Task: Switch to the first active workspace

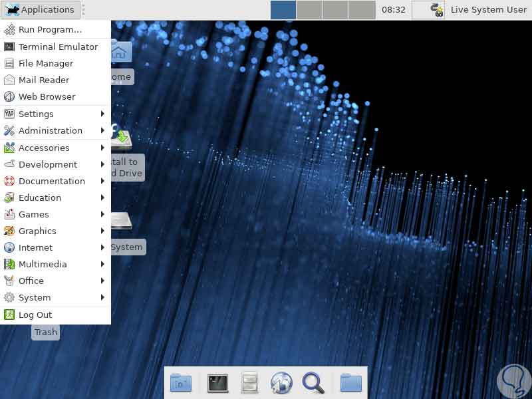Action: (283, 10)
